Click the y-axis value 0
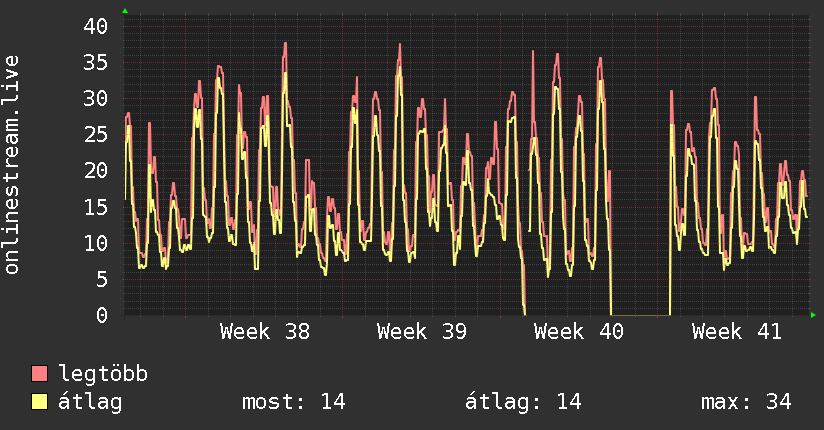The height and width of the screenshot is (430, 824). point(102,315)
